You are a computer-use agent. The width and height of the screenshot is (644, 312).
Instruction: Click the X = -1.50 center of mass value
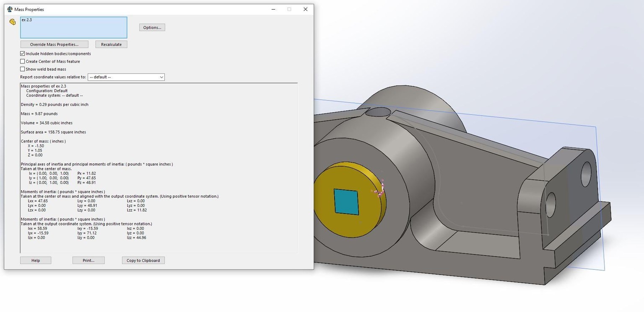[36, 146]
